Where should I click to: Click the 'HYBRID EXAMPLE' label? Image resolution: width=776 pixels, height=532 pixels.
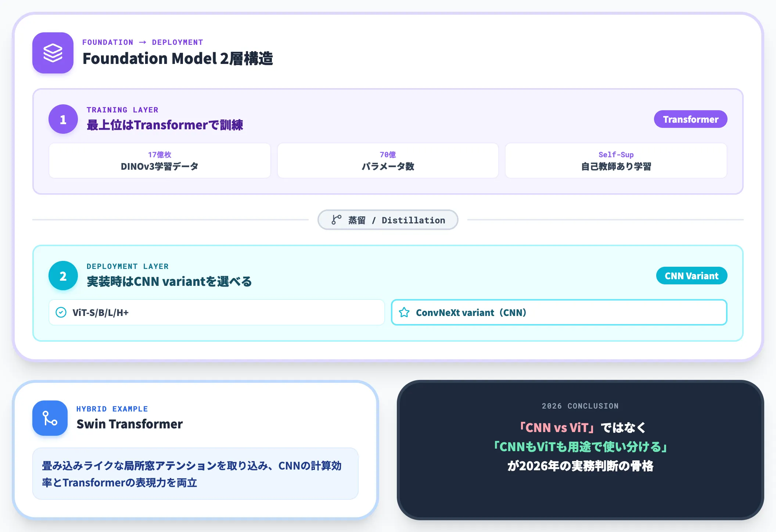(112, 409)
